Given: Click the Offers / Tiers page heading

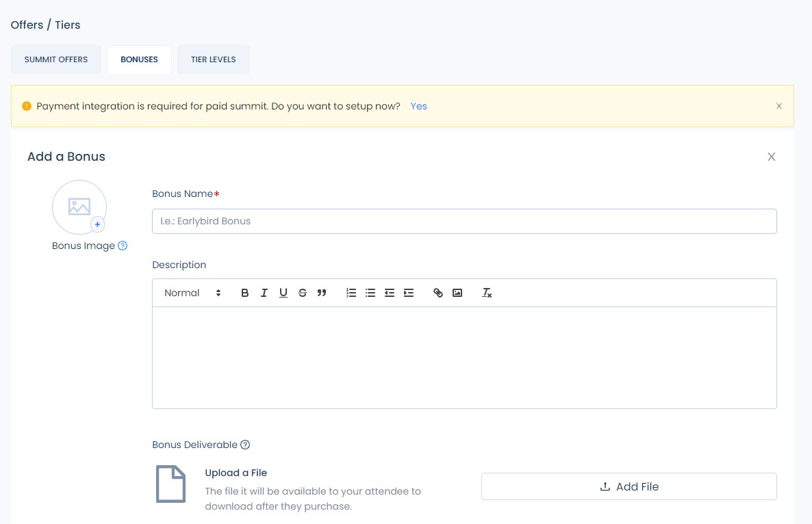Looking at the screenshot, I should pyautogui.click(x=46, y=25).
